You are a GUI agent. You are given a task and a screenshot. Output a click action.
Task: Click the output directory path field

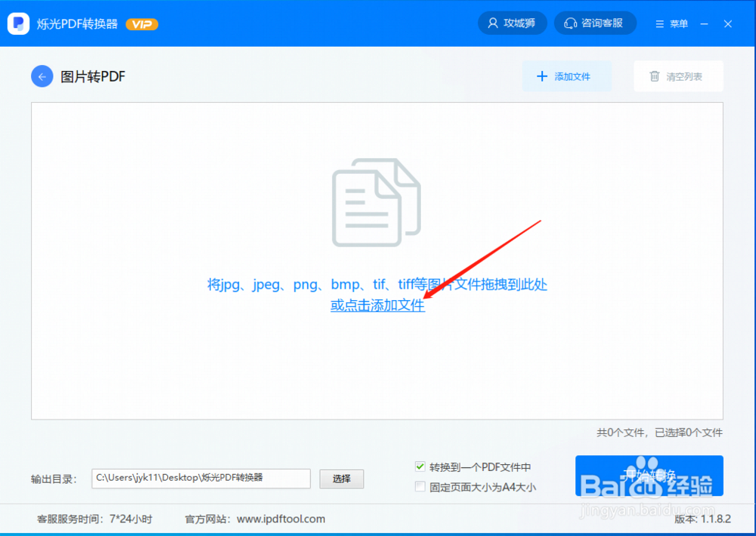coord(201,478)
